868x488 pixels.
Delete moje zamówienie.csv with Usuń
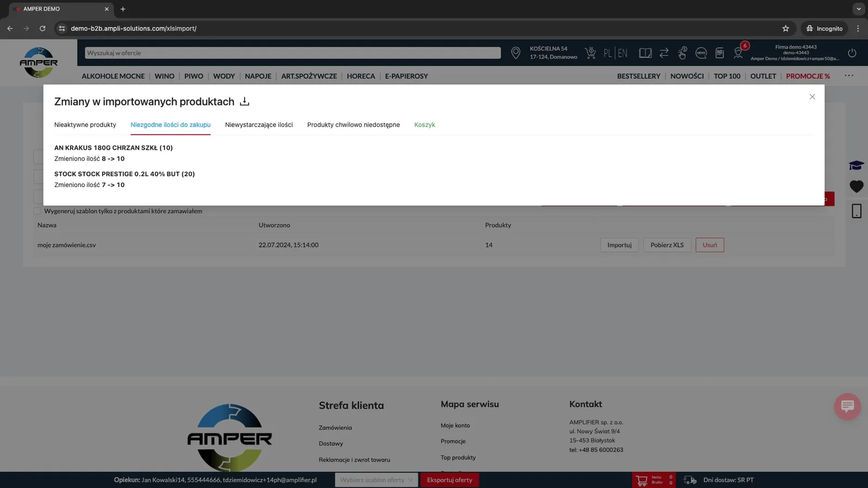coord(710,245)
